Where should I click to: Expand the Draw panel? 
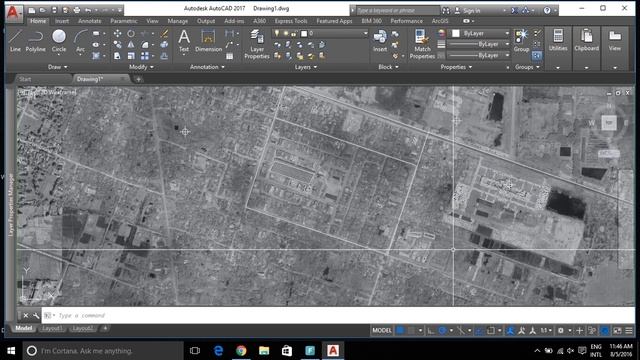pyautogui.click(x=57, y=67)
